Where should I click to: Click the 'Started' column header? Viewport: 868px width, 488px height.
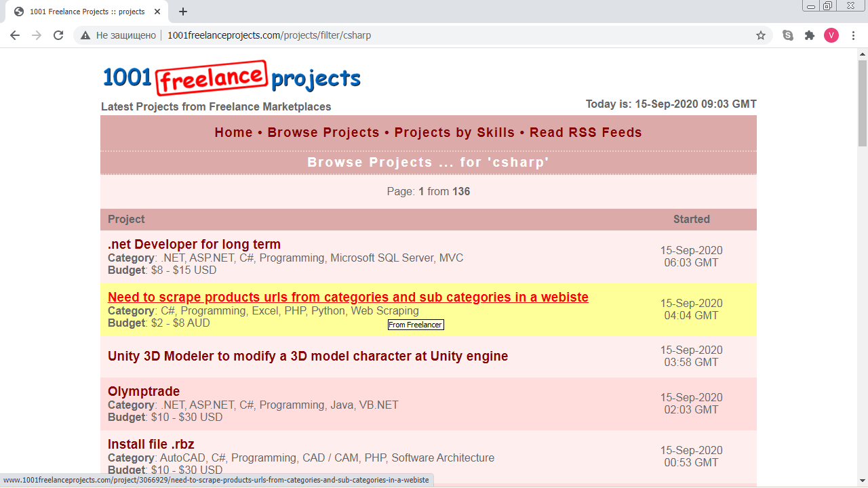pyautogui.click(x=691, y=220)
